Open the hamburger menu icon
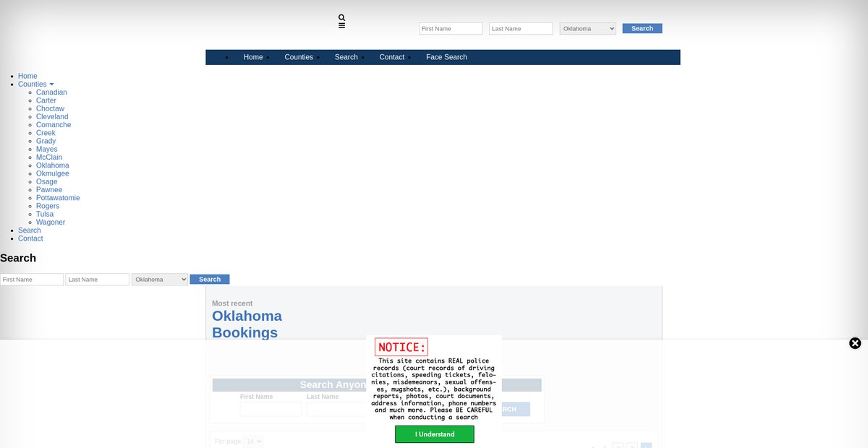868x448 pixels. coord(341,25)
